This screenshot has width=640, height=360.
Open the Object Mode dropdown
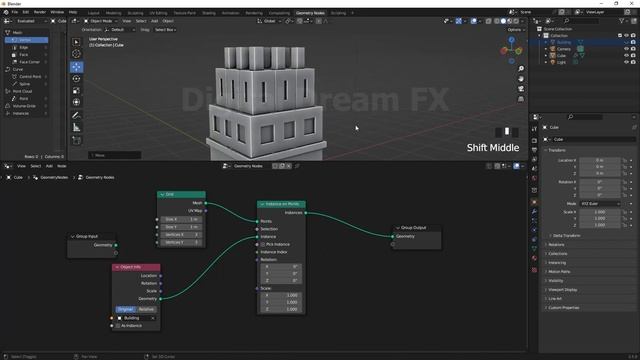pos(101,21)
